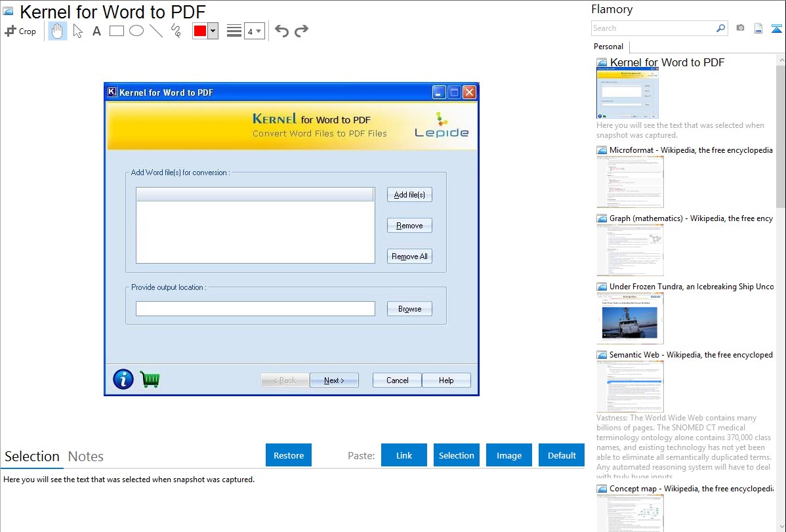Pick the freehand scribble tool
This screenshot has height=532, width=786.
point(176,31)
